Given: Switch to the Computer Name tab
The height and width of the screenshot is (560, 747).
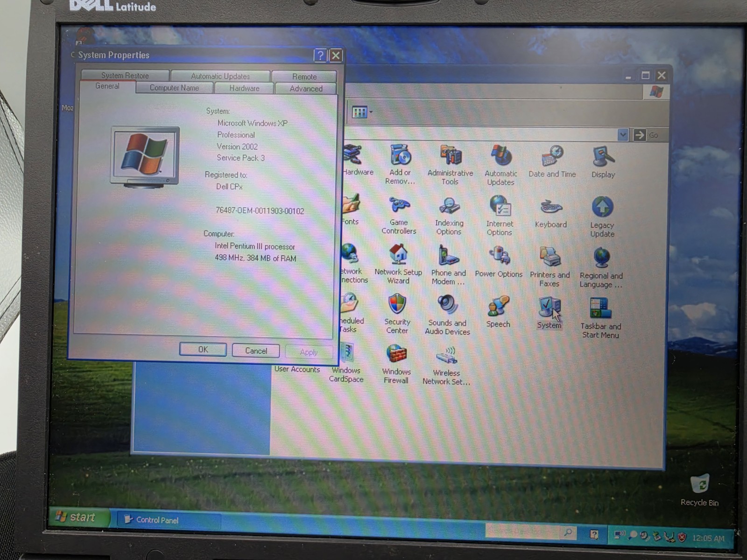Looking at the screenshot, I should 174,88.
